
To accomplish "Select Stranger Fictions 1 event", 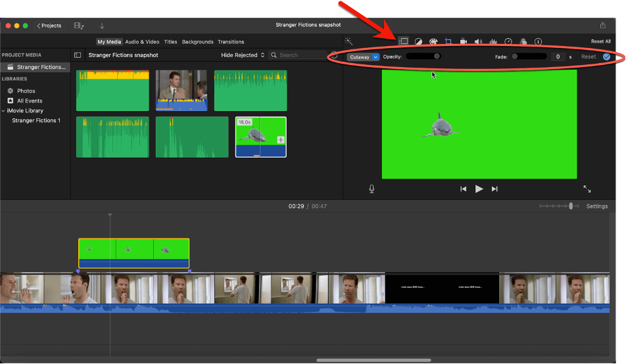I will [36, 120].
